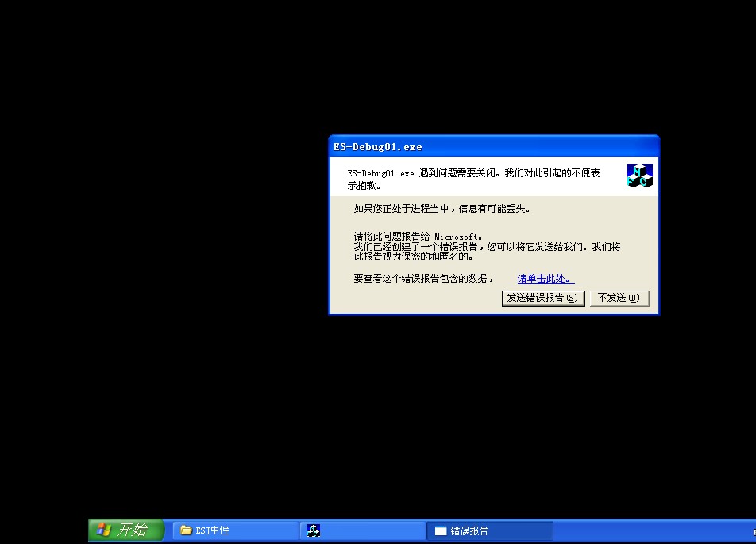Screen dimensions: 756x544
Task: Open the 请单击此处 link
Action: pyautogui.click(x=546, y=279)
